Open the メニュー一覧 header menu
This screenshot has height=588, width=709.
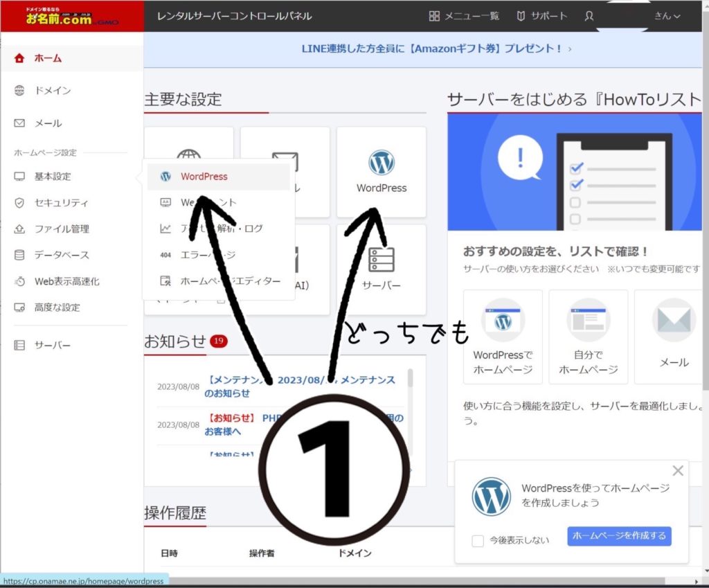tap(464, 16)
